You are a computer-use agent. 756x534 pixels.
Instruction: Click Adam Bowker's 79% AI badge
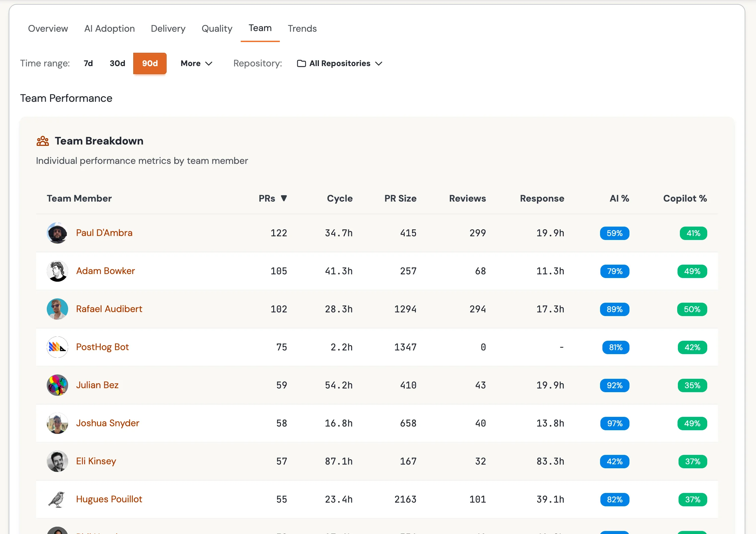coord(615,271)
